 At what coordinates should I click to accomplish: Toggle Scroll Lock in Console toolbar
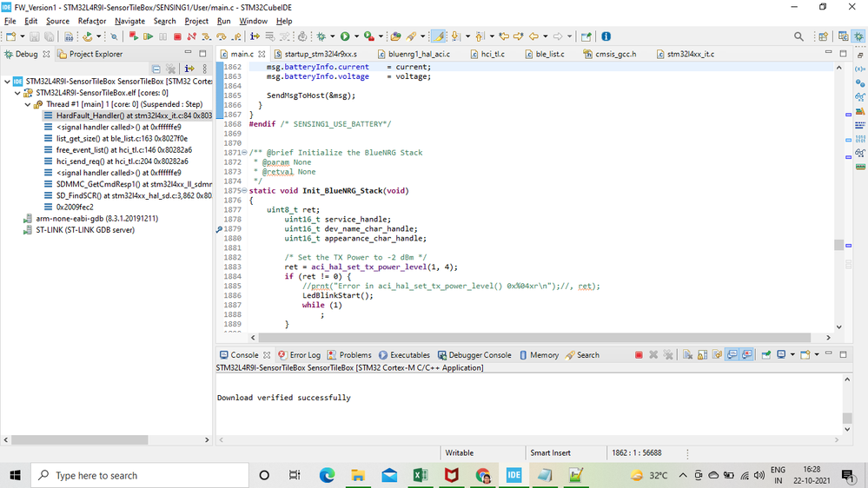pos(702,354)
